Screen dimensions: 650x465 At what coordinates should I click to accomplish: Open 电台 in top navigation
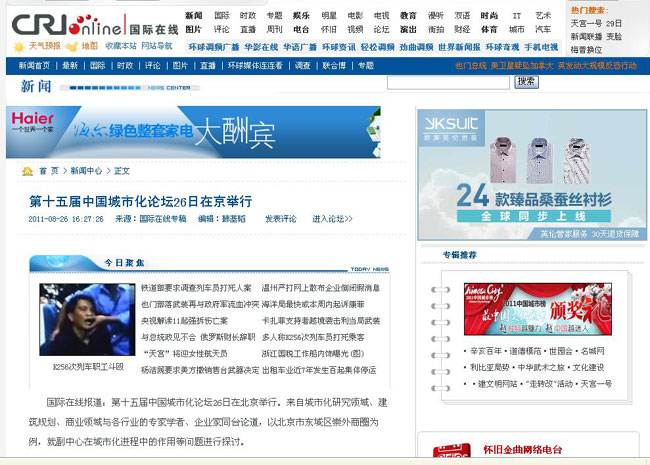pyautogui.click(x=301, y=29)
